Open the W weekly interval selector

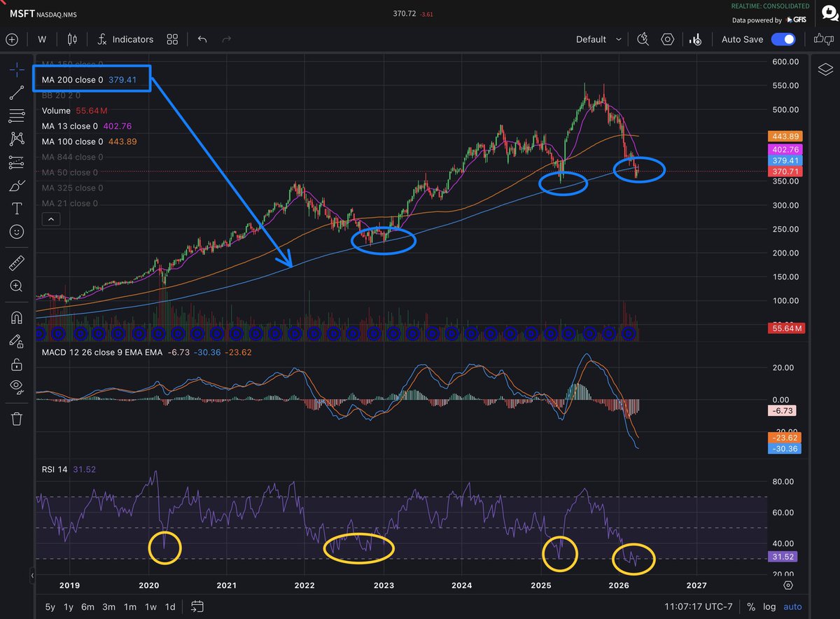point(42,39)
